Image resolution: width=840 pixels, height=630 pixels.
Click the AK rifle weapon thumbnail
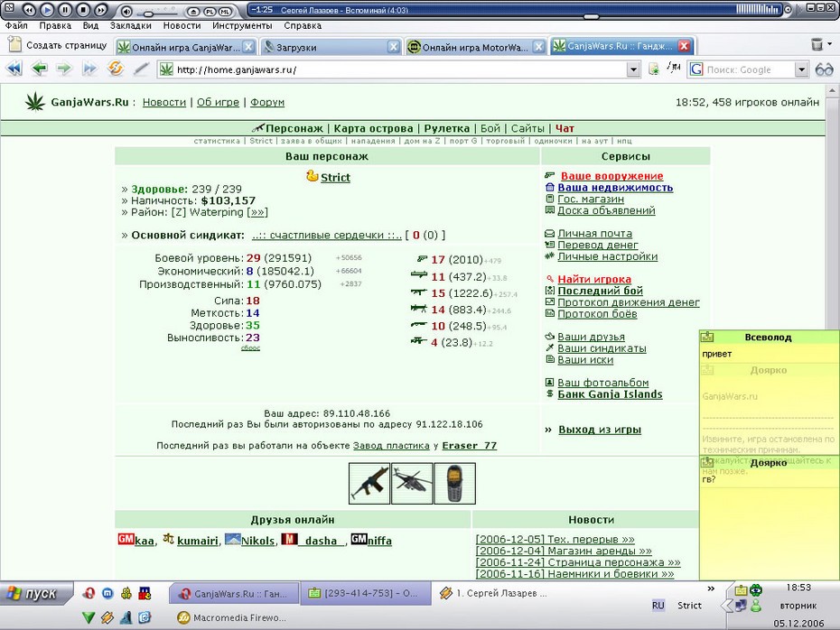click(369, 484)
